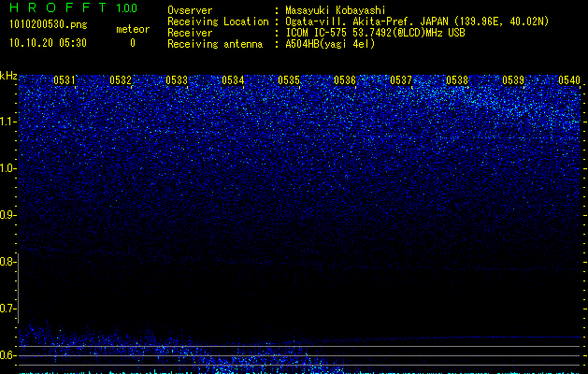Click the meteor count value 0
This screenshot has height=374, width=588.
[133, 43]
